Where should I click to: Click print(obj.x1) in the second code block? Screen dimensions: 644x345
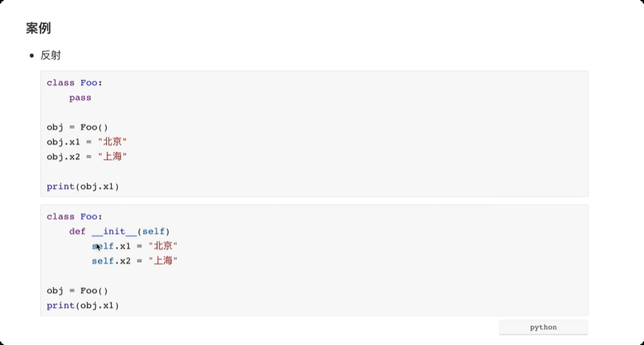[x=82, y=305]
